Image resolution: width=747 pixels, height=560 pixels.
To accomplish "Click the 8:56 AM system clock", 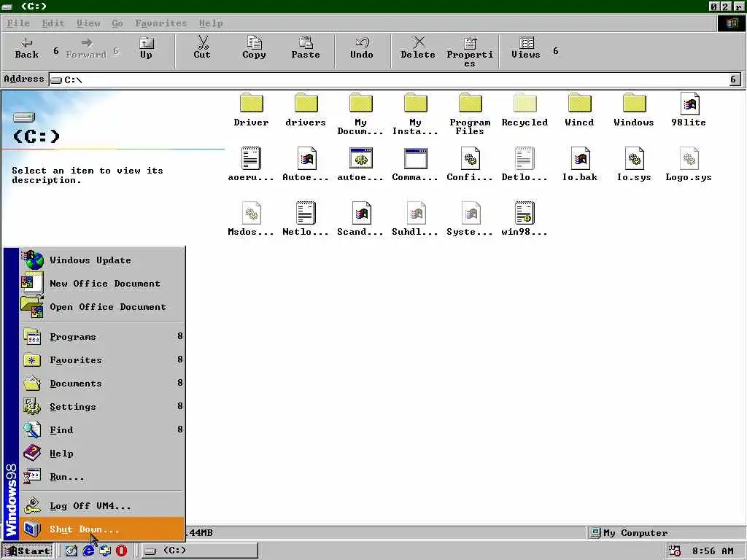I will [x=713, y=551].
